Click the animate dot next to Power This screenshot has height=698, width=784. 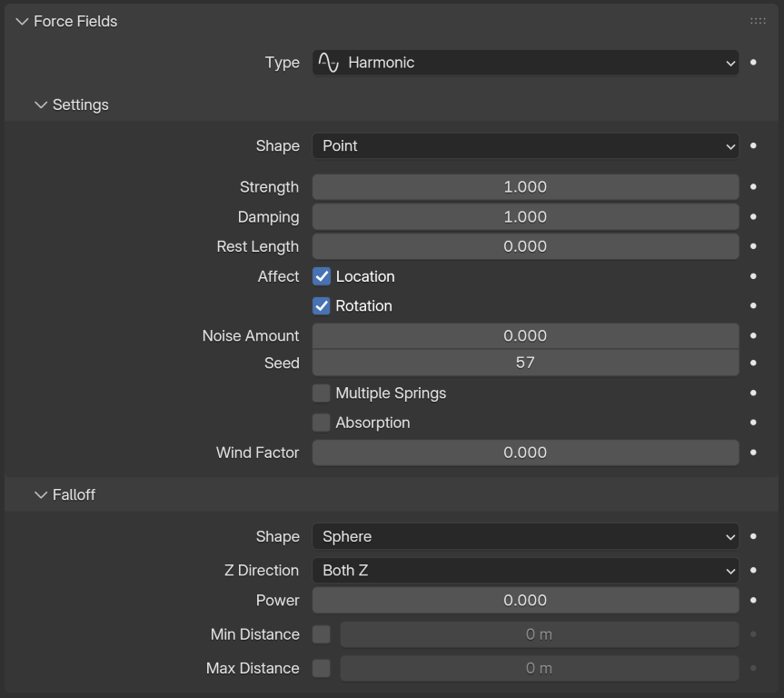coord(753,600)
